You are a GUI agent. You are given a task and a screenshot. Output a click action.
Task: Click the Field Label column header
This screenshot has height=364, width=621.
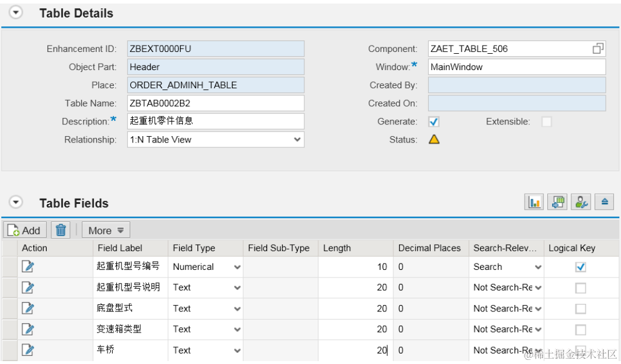click(131, 248)
